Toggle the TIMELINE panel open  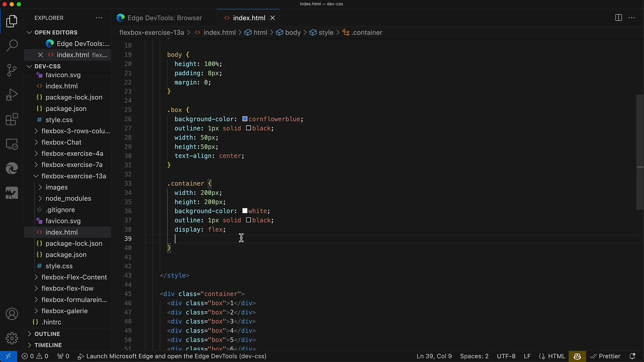click(29, 345)
